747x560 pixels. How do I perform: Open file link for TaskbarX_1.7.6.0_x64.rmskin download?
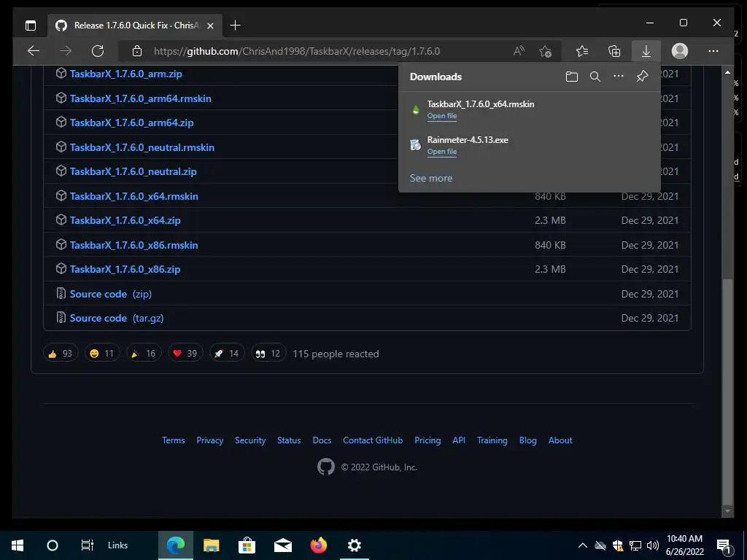(442, 116)
